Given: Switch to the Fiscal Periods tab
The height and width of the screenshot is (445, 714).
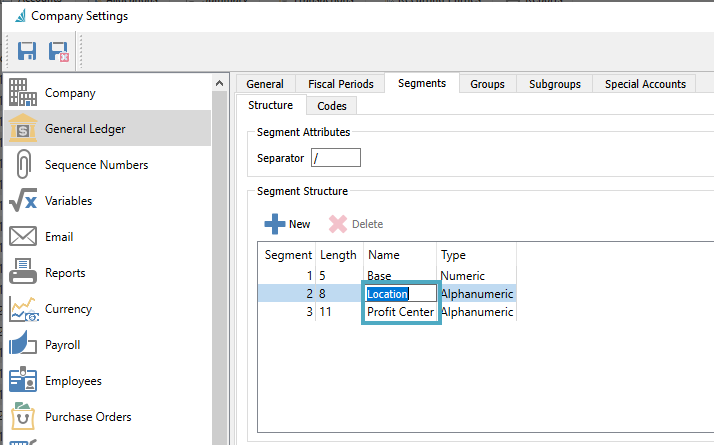Looking at the screenshot, I should [x=340, y=84].
